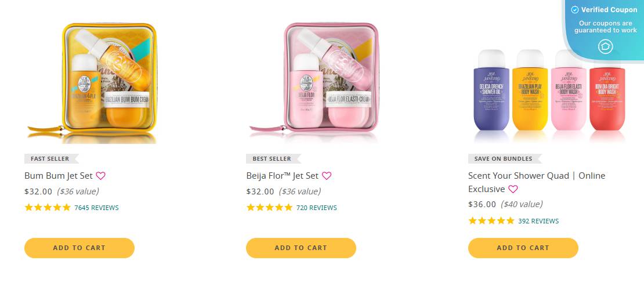Click the house icon in Verified Coupon badge

(605, 46)
